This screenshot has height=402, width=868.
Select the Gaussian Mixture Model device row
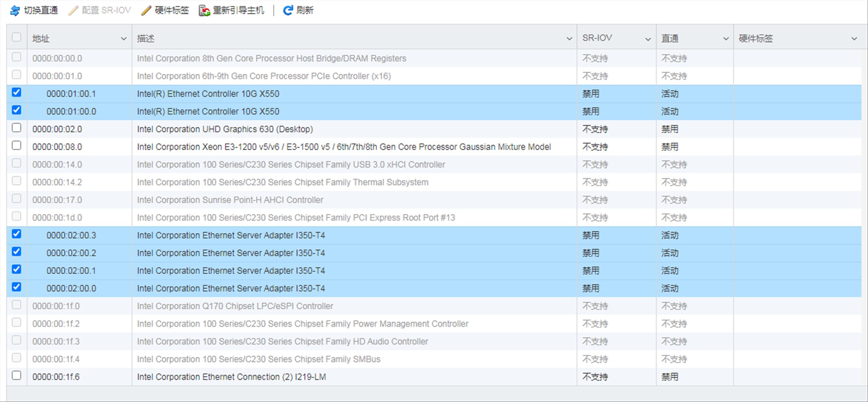(x=344, y=147)
